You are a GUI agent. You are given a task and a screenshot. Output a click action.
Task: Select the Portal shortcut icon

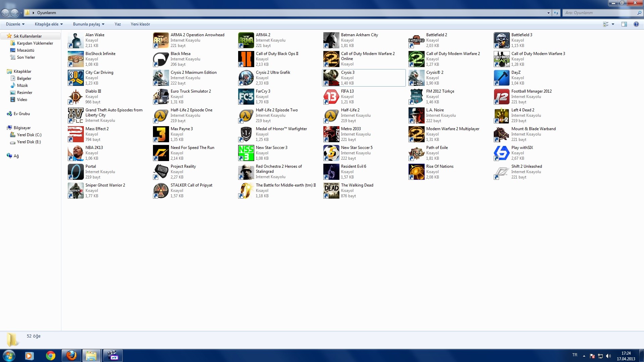coord(76,172)
